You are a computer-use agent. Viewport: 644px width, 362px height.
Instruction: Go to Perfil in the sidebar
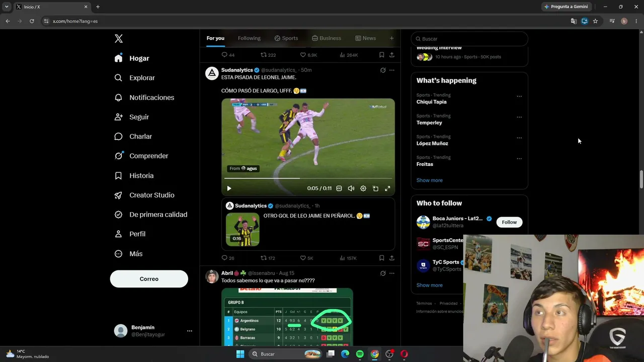point(130,234)
